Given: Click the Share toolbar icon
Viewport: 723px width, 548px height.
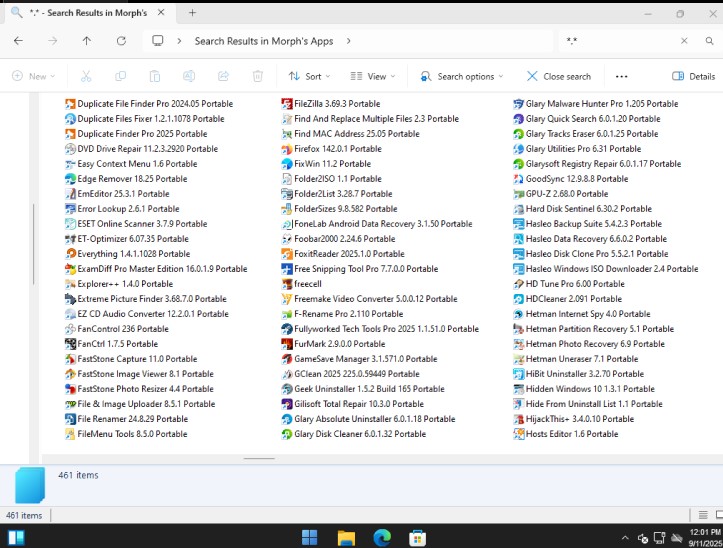Looking at the screenshot, I should click(224, 76).
